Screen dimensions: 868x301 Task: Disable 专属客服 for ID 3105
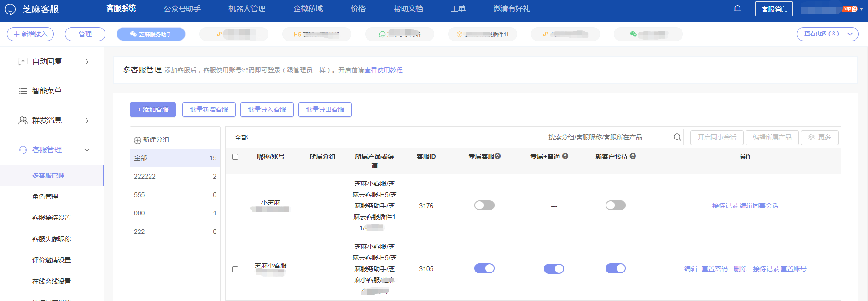coord(484,268)
